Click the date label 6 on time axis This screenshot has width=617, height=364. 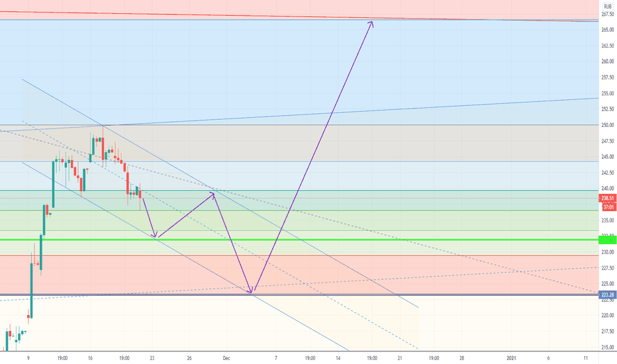[x=549, y=358]
